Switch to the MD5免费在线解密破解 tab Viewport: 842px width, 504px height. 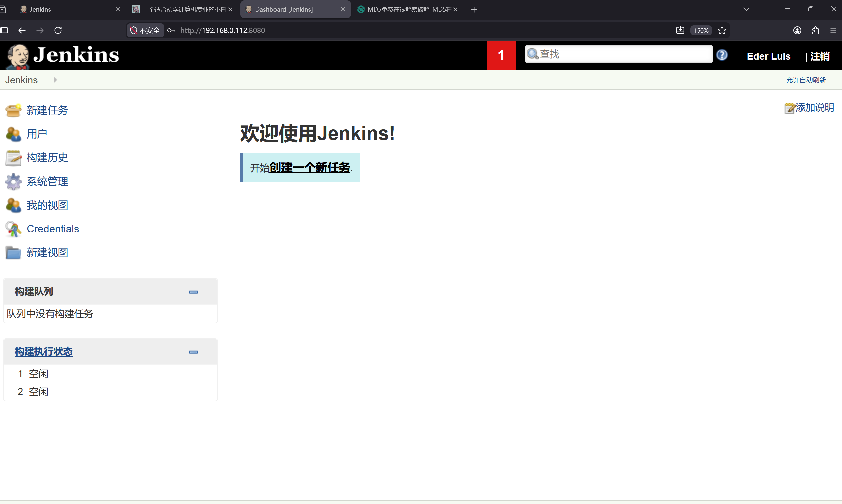point(408,10)
